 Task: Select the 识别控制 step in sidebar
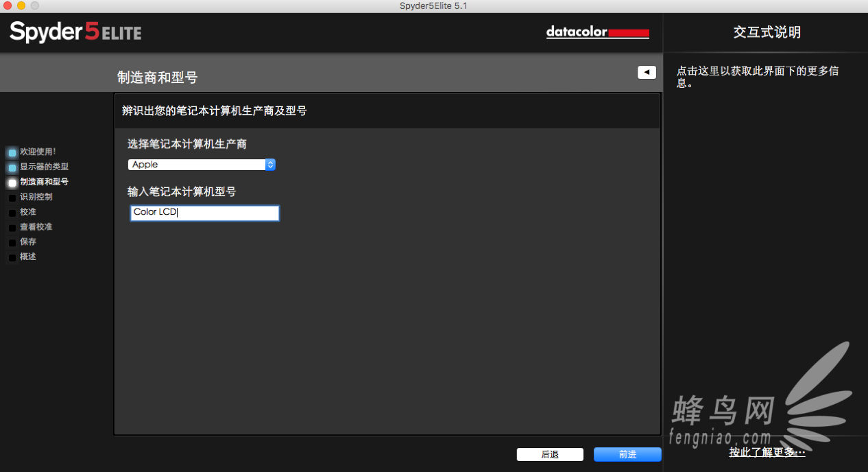[36, 197]
